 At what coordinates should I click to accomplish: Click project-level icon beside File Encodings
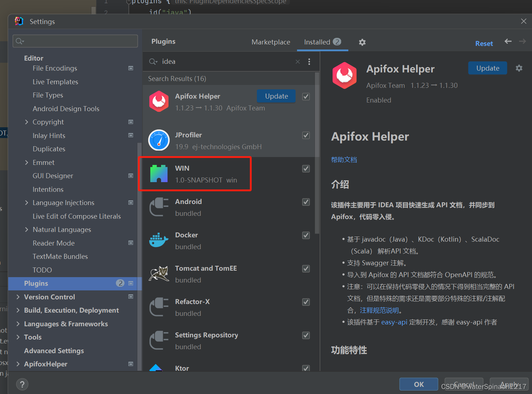point(131,68)
